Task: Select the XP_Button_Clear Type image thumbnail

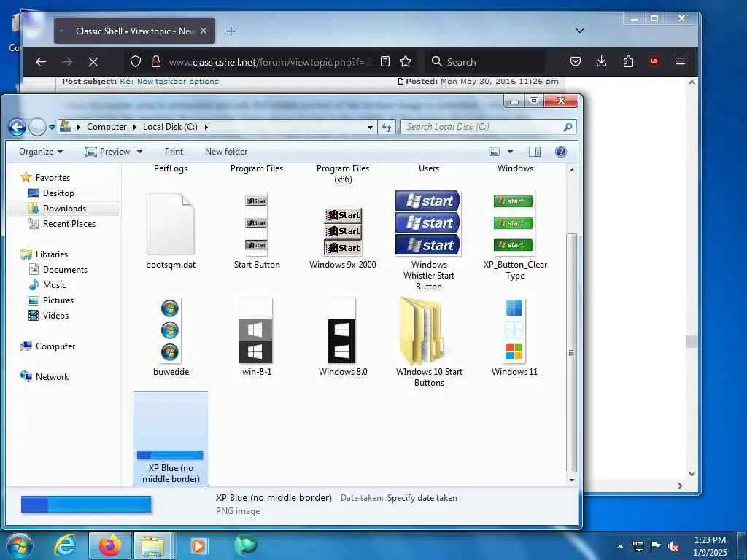Action: click(x=514, y=223)
